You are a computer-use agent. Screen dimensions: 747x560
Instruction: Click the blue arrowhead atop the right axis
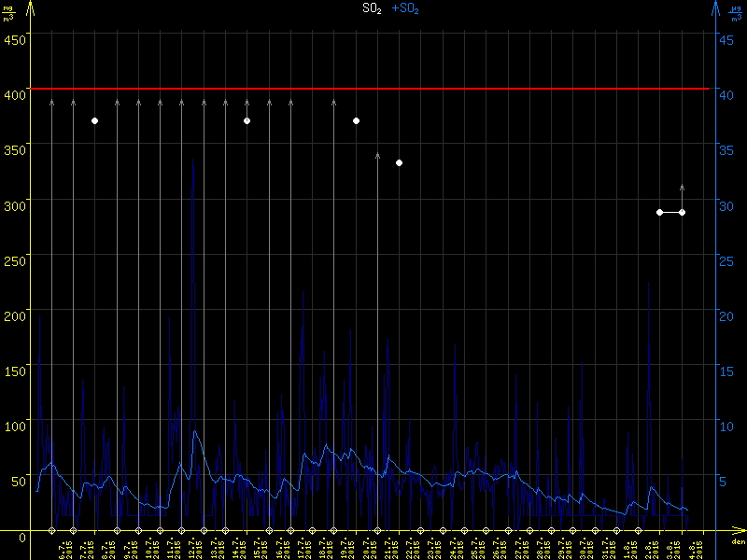[715, 8]
